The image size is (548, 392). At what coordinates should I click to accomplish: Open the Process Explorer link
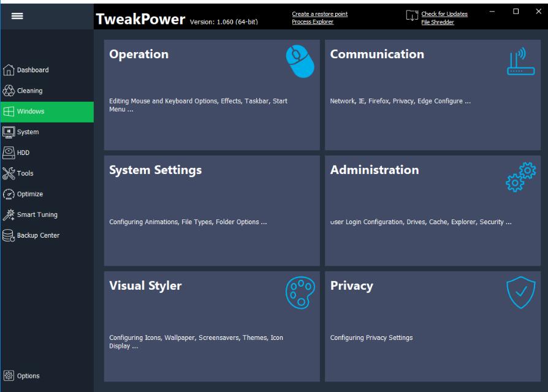click(313, 22)
